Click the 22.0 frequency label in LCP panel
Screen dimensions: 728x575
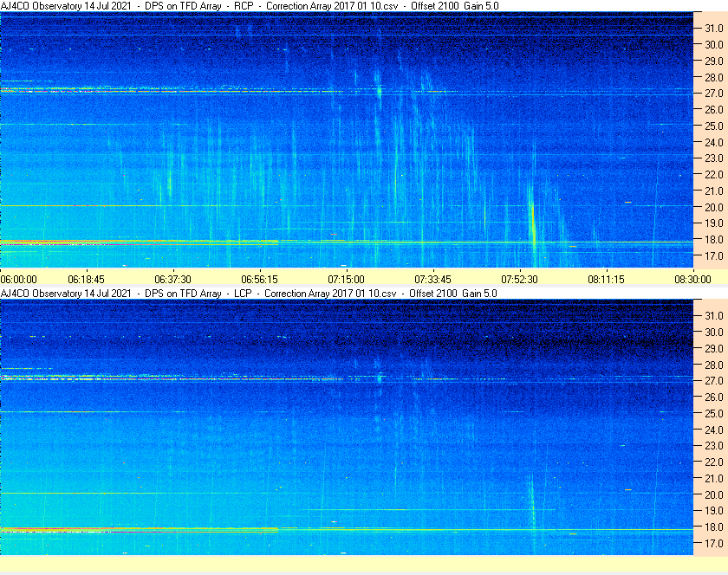tap(714, 462)
